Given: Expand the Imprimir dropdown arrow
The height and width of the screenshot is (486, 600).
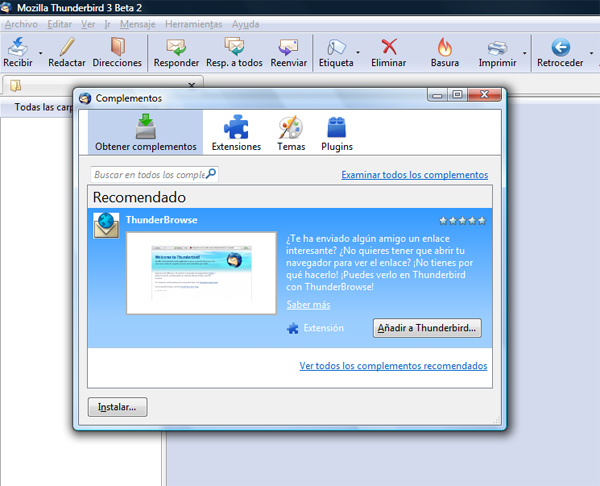Looking at the screenshot, I should click(525, 53).
